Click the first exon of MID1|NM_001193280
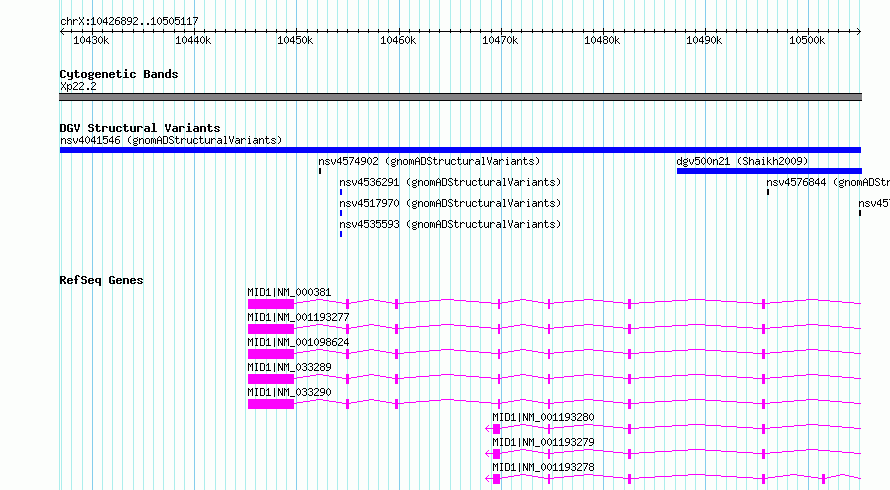The width and height of the screenshot is (890, 490). point(497,429)
